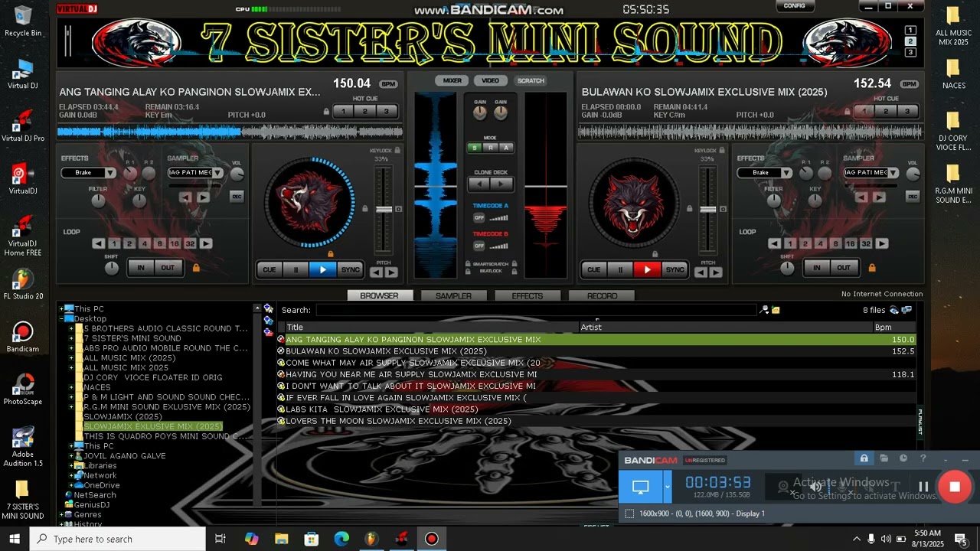The width and height of the screenshot is (980, 551).
Task: Switch to VIDEO panel tab
Action: point(491,80)
